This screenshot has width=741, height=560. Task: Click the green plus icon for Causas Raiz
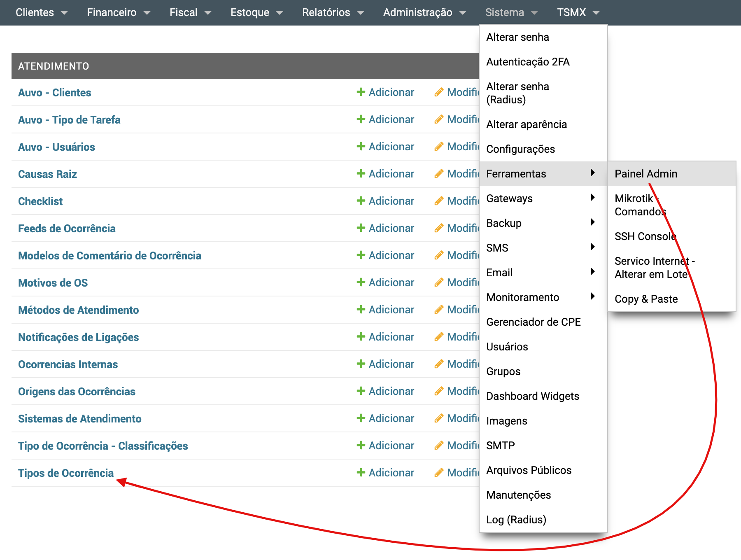361,174
